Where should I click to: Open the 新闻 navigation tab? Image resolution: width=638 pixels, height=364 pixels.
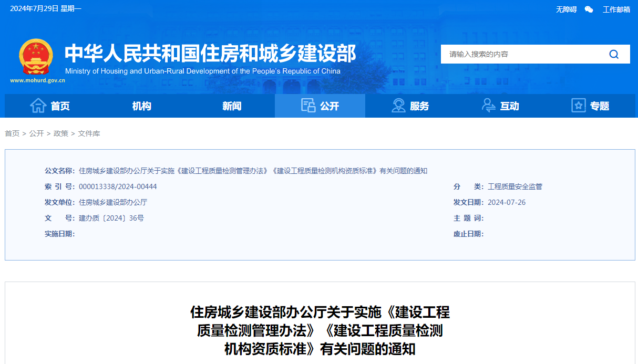click(x=232, y=106)
